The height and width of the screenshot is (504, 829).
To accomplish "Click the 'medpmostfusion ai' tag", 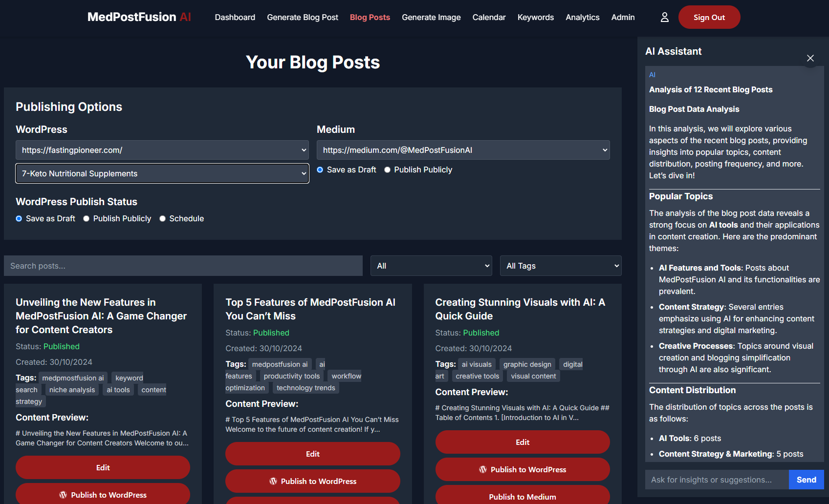I will pyautogui.click(x=73, y=378).
